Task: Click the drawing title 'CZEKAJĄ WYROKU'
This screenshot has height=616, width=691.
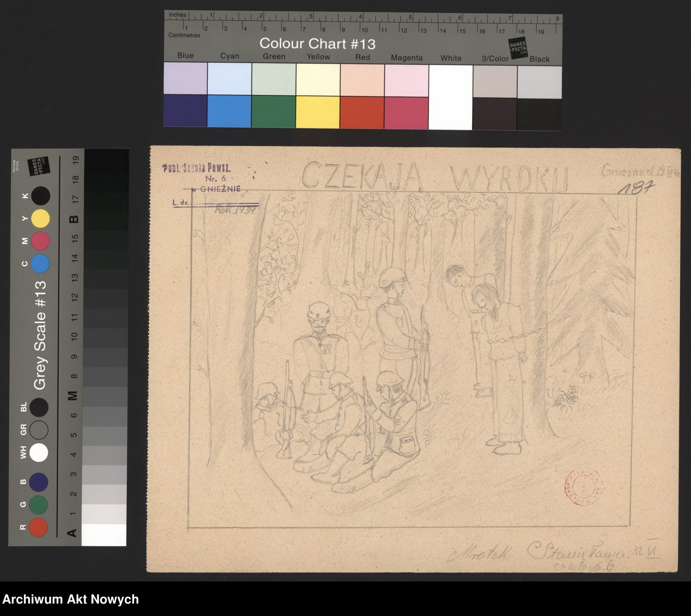Action: [x=435, y=176]
